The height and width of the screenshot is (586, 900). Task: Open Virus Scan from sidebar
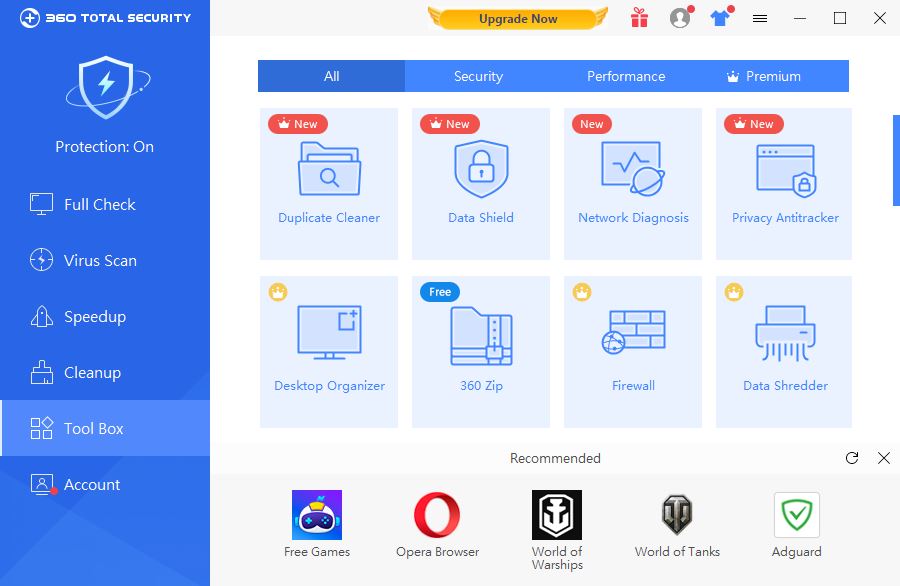tap(105, 261)
